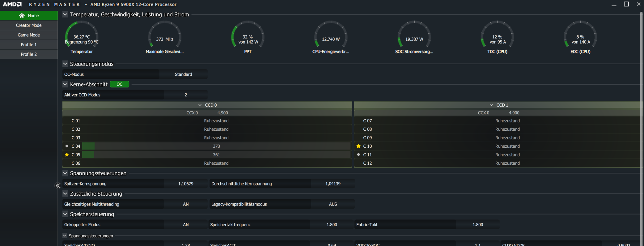Image resolution: width=644 pixels, height=246 pixels.
Task: Collapse the CCD 1 core group
Action: 491,105
